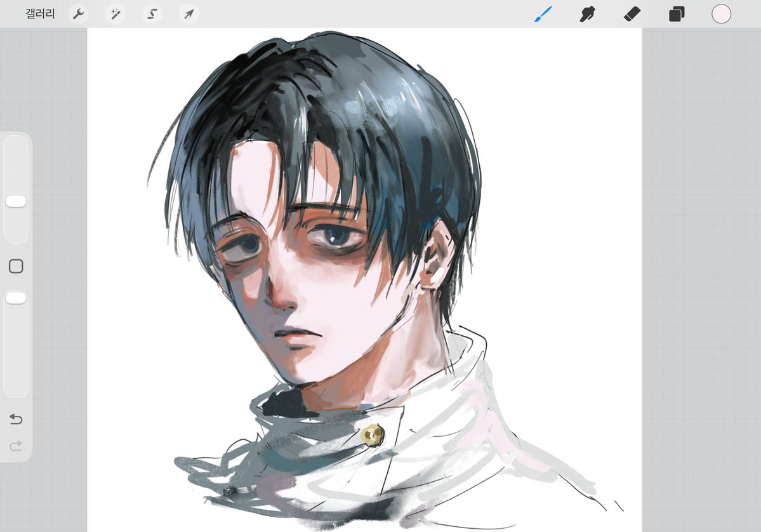761x532 pixels.
Task: Tap the square modify button in sidebar
Action: coord(16,266)
